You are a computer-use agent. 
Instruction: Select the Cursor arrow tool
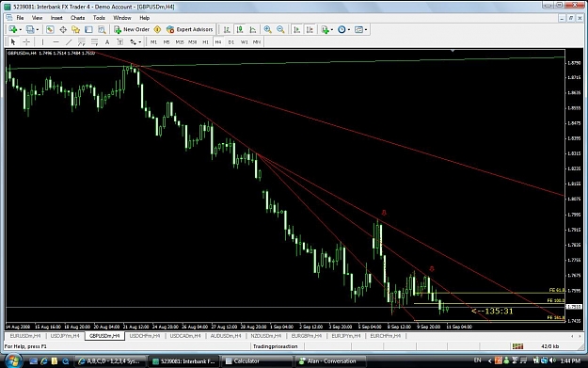click(x=13, y=42)
